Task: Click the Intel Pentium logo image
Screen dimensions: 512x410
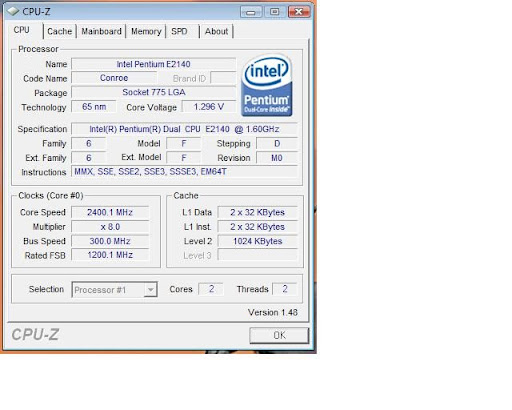Action: pos(267,85)
